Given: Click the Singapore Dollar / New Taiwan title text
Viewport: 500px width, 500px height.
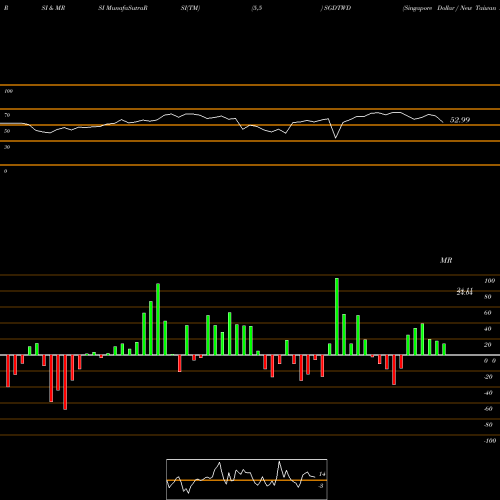Looking at the screenshot, I should (x=451, y=8).
